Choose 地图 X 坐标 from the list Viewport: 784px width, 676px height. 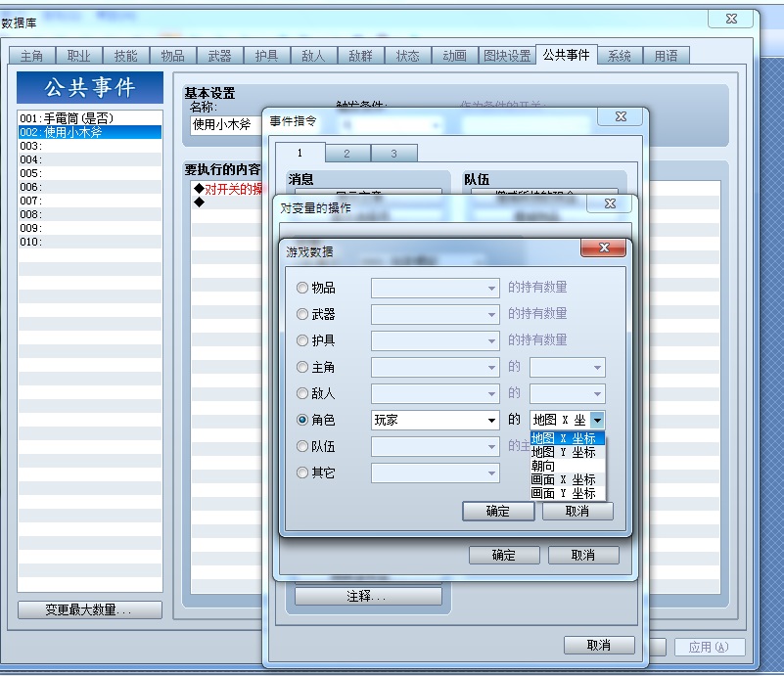(x=568, y=438)
